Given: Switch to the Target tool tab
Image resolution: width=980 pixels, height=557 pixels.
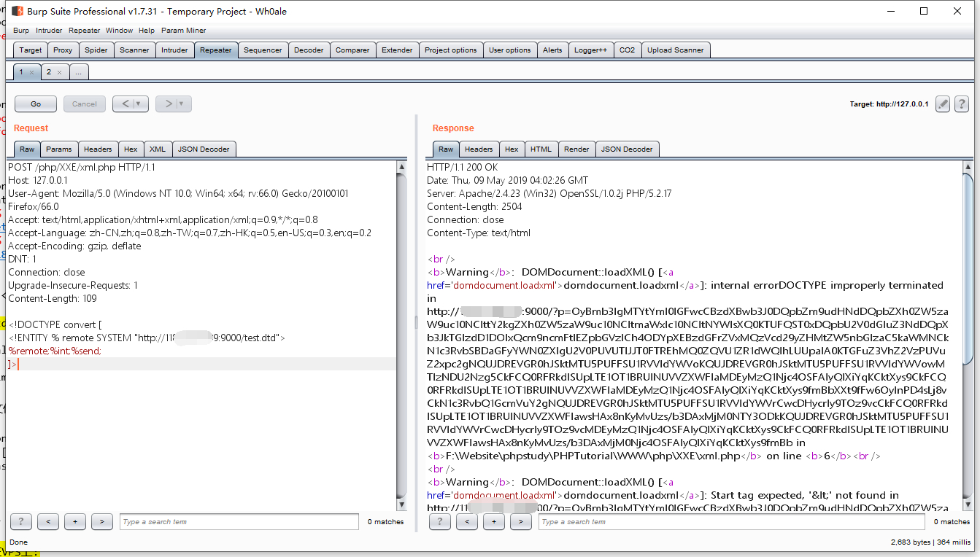Looking at the screenshot, I should (x=31, y=50).
